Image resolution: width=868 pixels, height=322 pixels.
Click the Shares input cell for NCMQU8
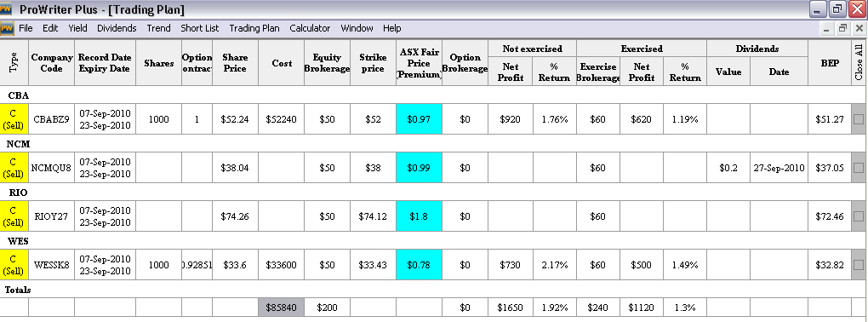[x=159, y=167]
